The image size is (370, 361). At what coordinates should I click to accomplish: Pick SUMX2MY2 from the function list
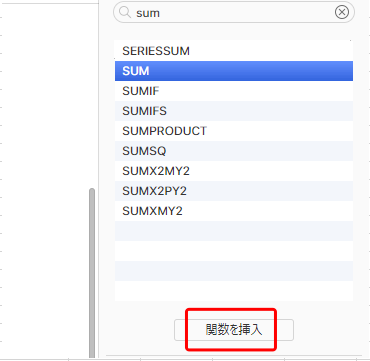point(234,171)
